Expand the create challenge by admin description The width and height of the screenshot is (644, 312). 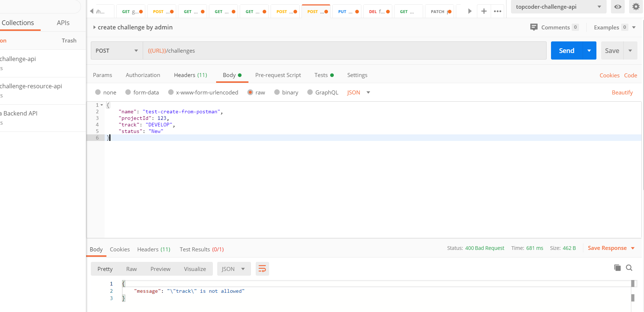coord(94,27)
